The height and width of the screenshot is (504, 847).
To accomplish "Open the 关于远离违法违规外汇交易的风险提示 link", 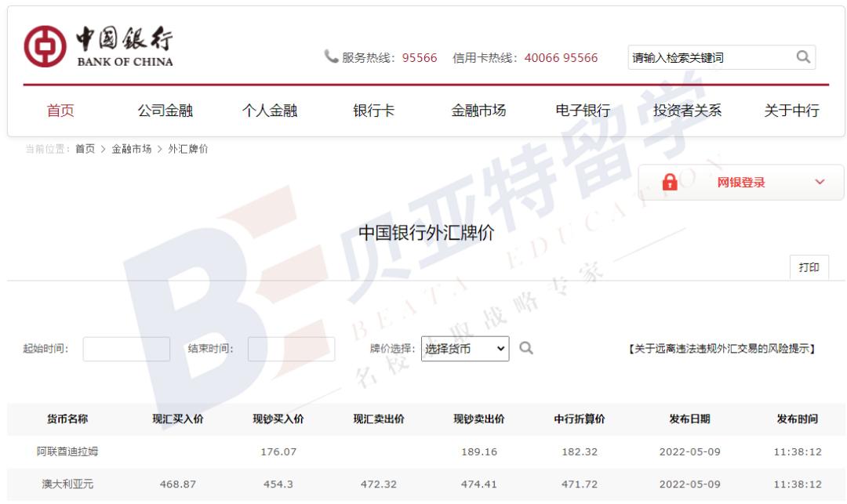I will coord(722,349).
